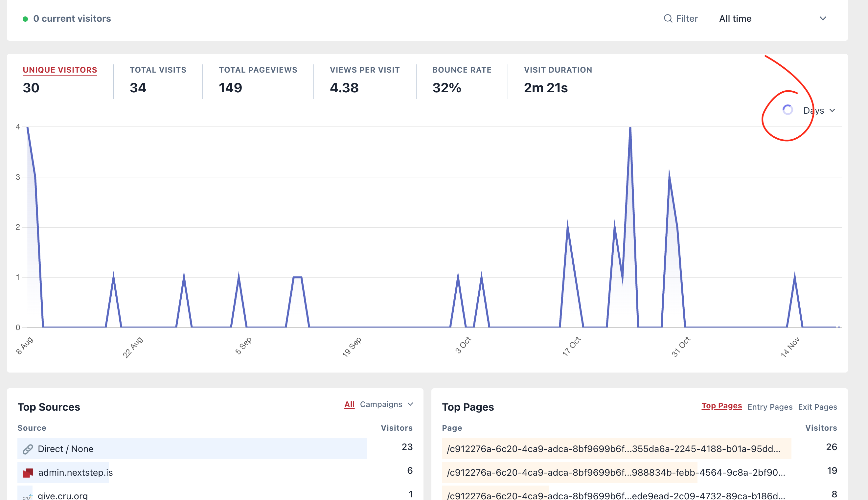The width and height of the screenshot is (868, 500).
Task: Click the 14 Nov x-axis label
Action: click(790, 347)
